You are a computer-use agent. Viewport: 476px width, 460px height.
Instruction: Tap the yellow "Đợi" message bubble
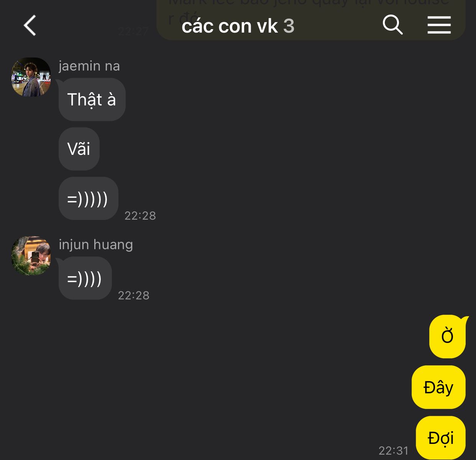tap(441, 438)
